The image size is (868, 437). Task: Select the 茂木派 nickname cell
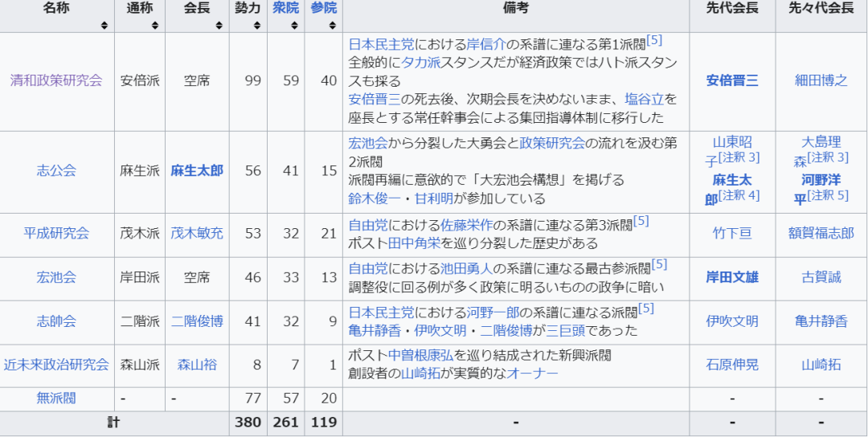coord(140,235)
